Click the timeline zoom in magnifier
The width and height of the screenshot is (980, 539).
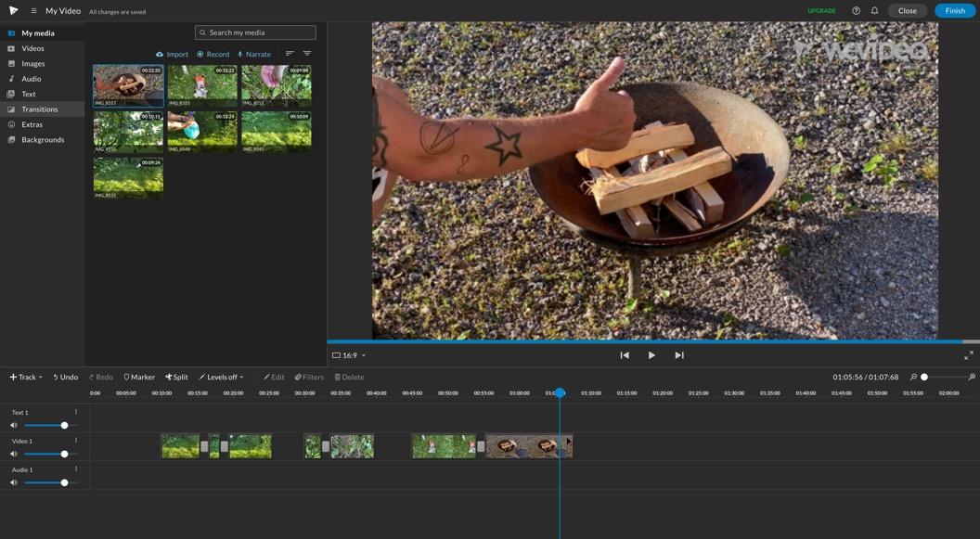pyautogui.click(x=972, y=377)
